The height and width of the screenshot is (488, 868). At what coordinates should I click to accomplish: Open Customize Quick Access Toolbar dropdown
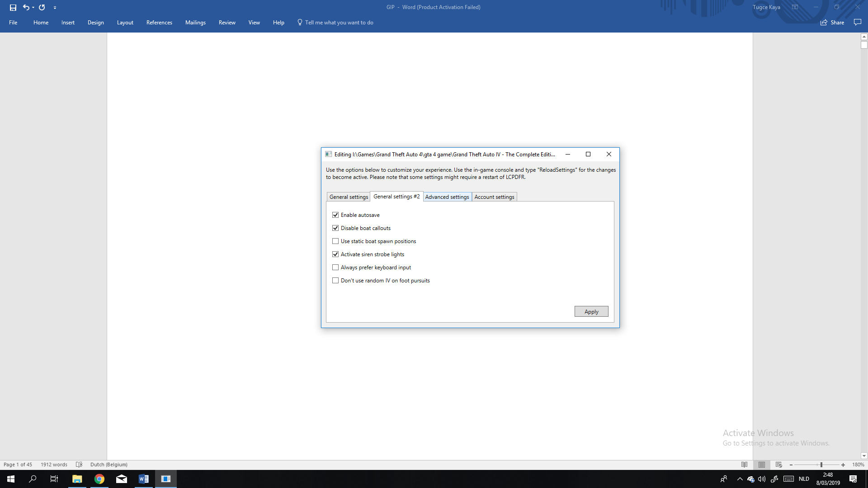tap(55, 7)
